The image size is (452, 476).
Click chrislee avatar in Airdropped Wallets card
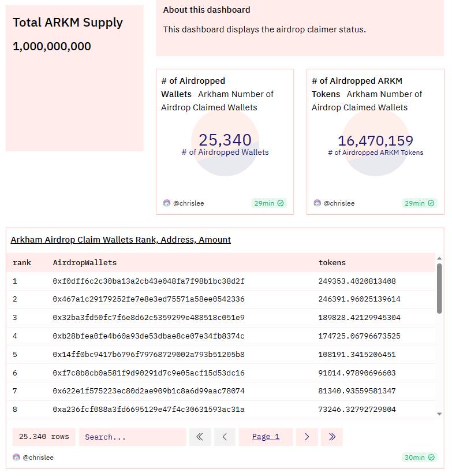click(x=167, y=203)
